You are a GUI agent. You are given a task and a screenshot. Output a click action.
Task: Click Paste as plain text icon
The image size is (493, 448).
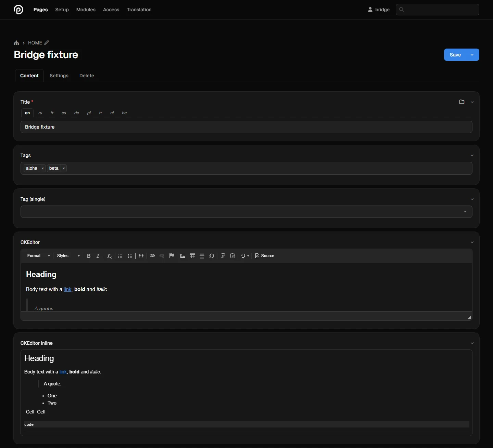(x=223, y=256)
